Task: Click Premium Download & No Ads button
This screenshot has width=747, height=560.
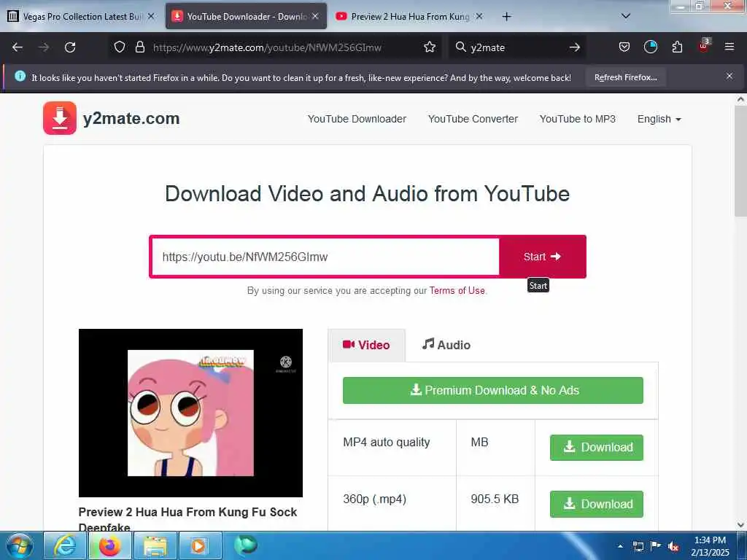Action: point(492,391)
